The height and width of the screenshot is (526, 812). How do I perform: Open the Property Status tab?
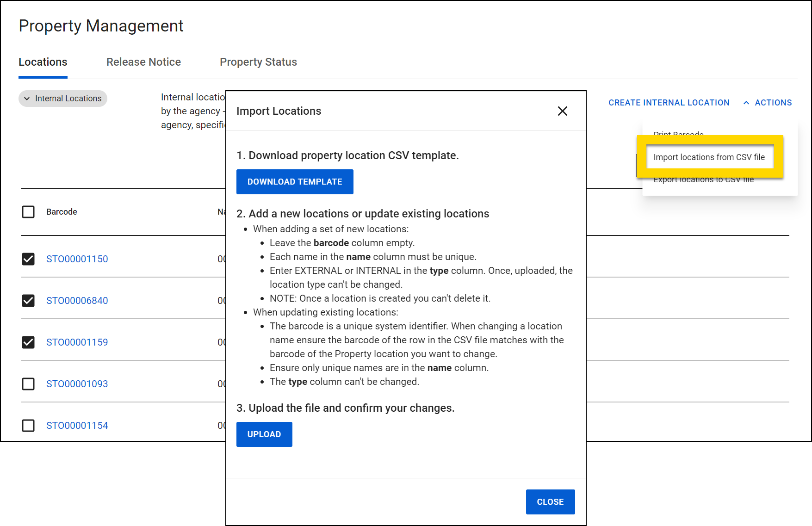click(x=258, y=62)
